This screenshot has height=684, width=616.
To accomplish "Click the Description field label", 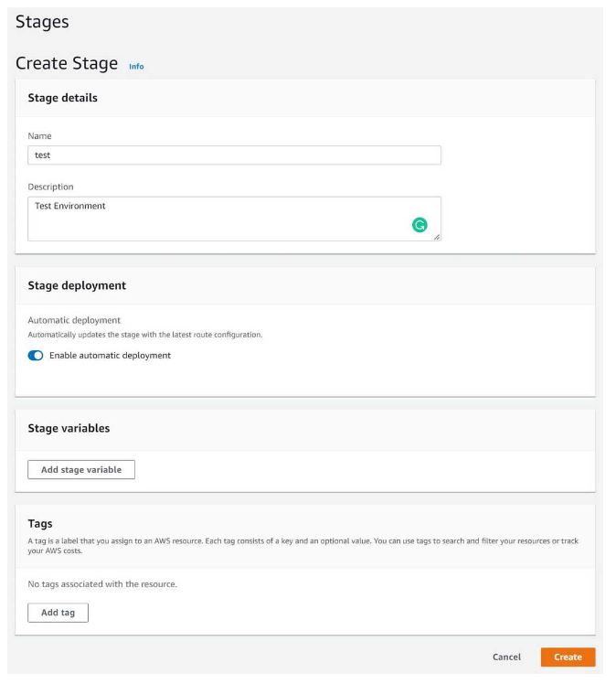I will pyautogui.click(x=50, y=187).
